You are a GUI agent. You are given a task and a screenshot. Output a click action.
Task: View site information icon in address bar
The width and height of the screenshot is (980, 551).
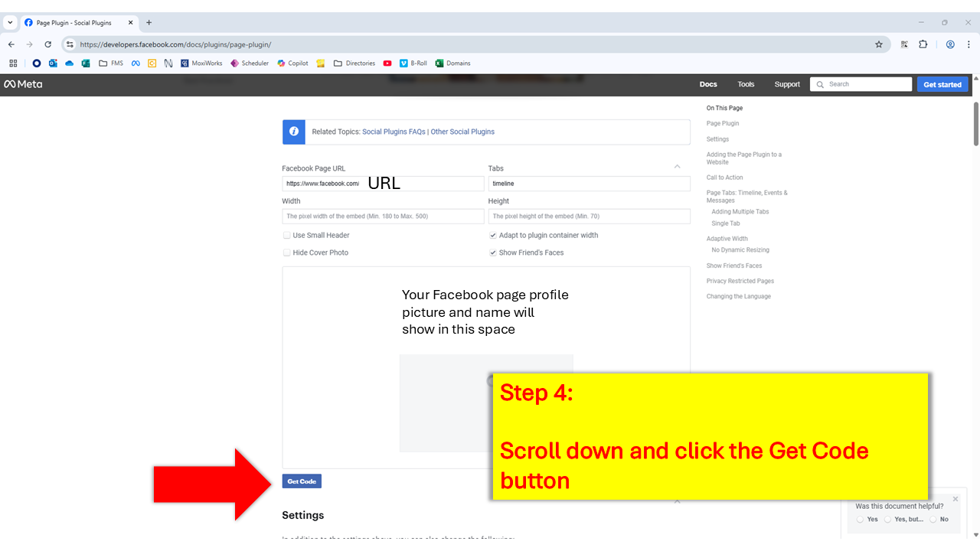70,44
